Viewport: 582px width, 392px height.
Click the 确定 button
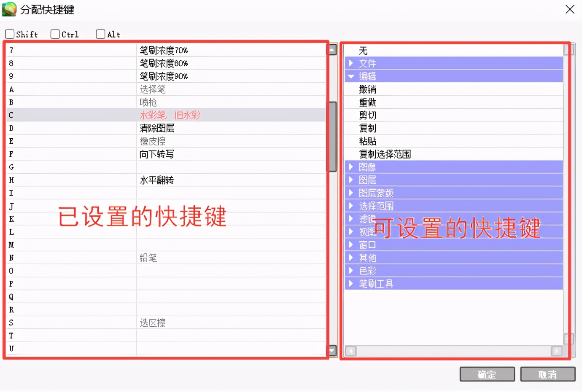coord(487,374)
